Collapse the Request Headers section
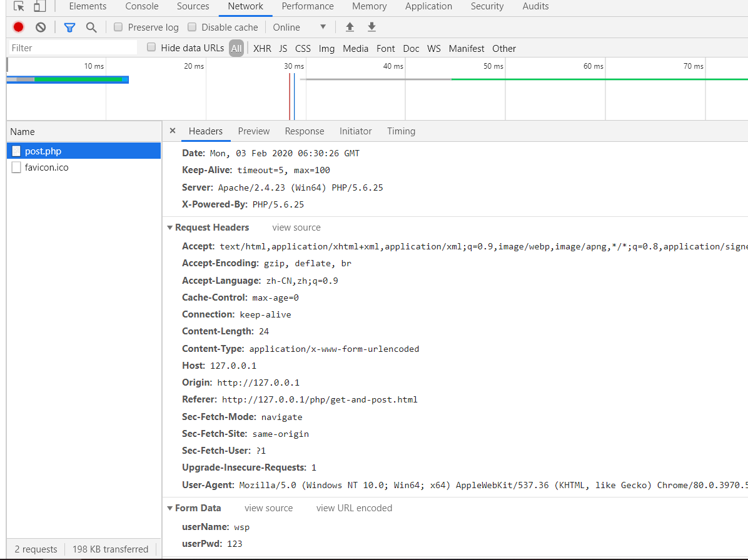Screen dimensions: 748x560 tap(170, 228)
